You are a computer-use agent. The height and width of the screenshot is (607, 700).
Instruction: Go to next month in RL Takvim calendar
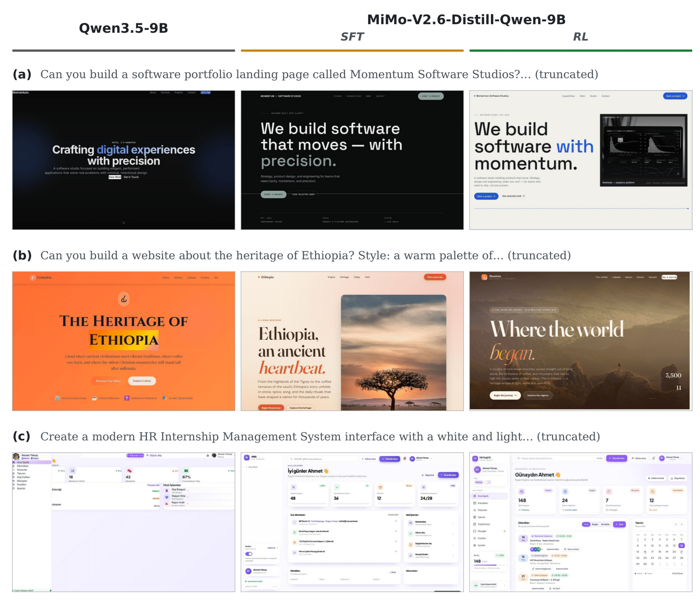(681, 524)
